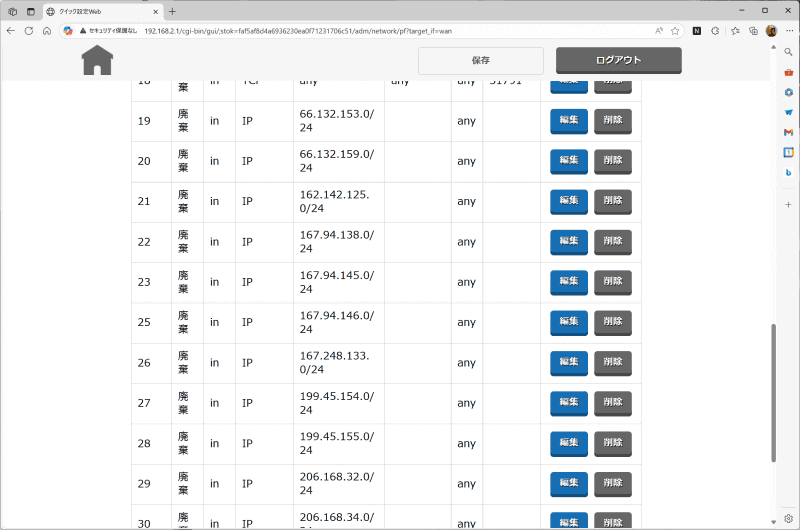Add a sidebar app with plus icon
Viewport: 800px width, 530px height.
[788, 205]
